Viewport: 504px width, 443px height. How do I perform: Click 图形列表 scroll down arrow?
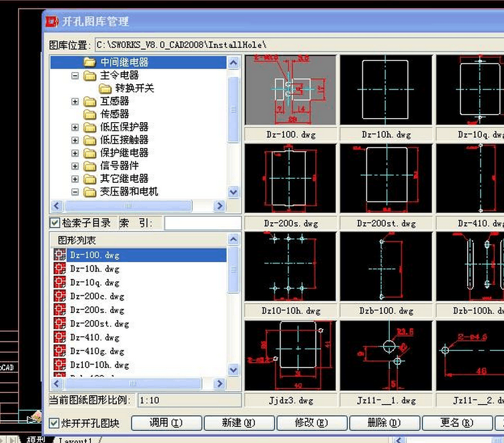pyautogui.click(x=234, y=370)
